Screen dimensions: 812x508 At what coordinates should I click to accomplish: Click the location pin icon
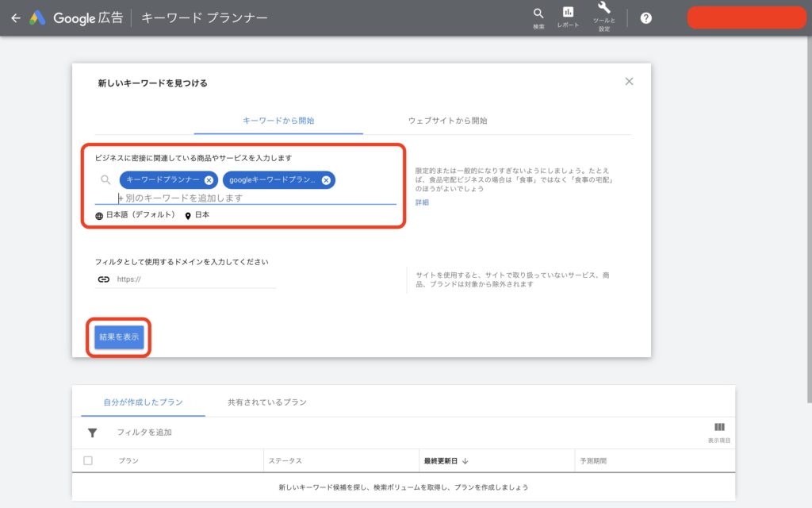[x=188, y=216]
